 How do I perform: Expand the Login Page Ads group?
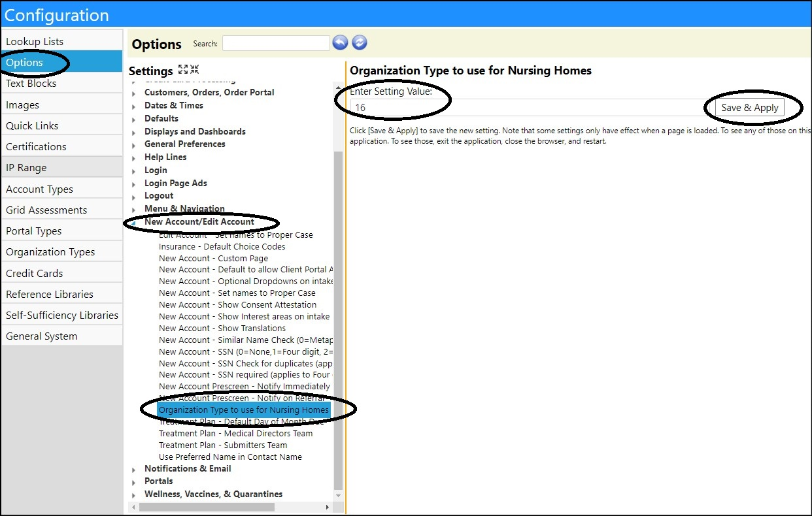click(133, 184)
